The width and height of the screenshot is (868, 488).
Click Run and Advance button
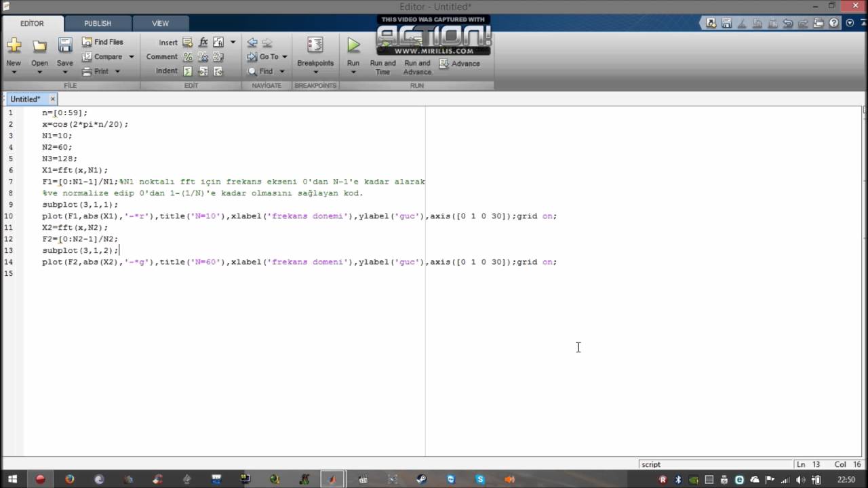click(x=417, y=56)
